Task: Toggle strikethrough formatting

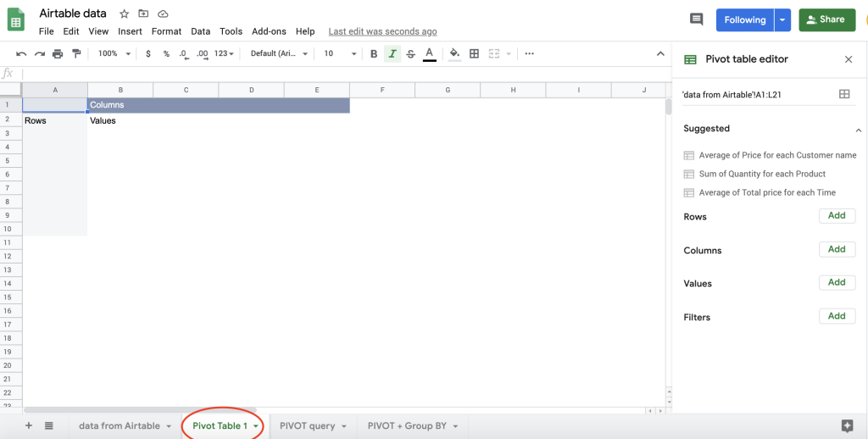Action: pyautogui.click(x=410, y=53)
